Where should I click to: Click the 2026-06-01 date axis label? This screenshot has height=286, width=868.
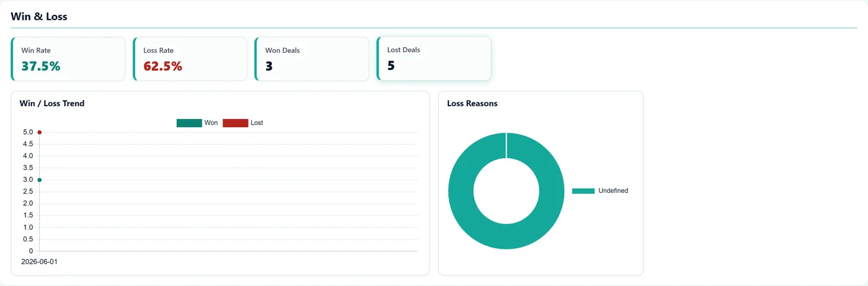[x=39, y=262]
